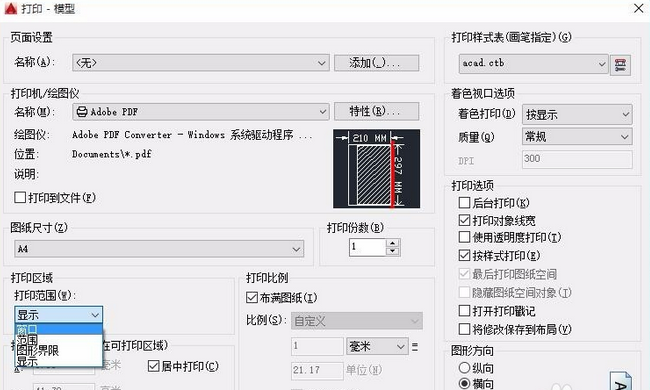Enable 使用透明度打印 checkbox
This screenshot has height=390, width=650.
point(464,237)
